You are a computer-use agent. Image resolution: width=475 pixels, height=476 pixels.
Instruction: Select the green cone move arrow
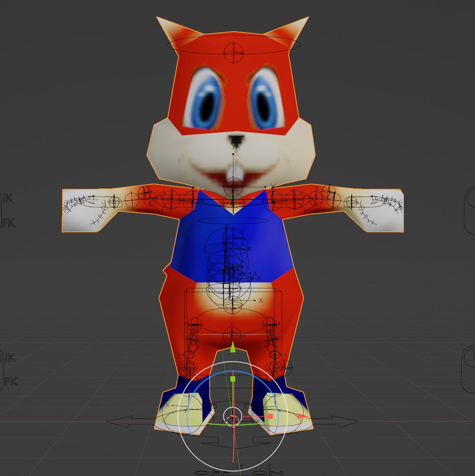pyautogui.click(x=233, y=347)
